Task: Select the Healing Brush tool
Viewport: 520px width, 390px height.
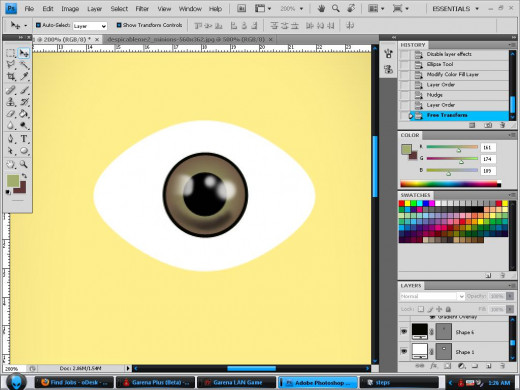Action: pos(11,90)
